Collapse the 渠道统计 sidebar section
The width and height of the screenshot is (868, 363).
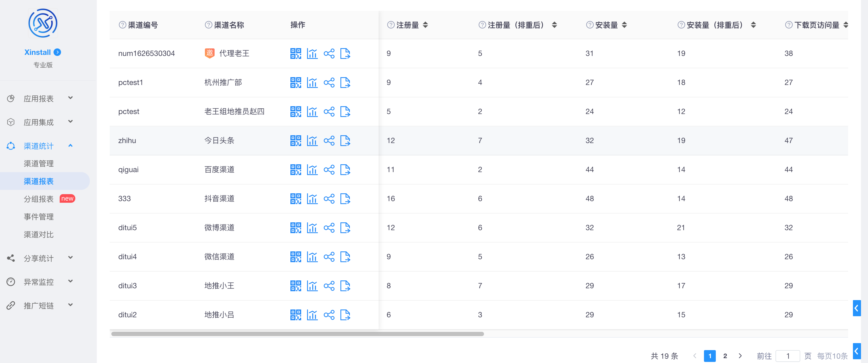pos(39,146)
